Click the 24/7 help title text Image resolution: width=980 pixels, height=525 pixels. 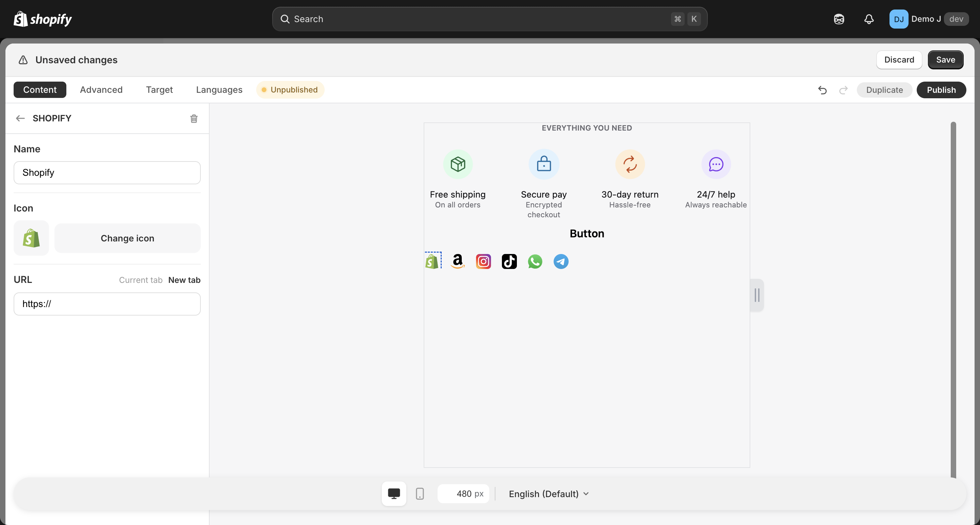(x=716, y=194)
